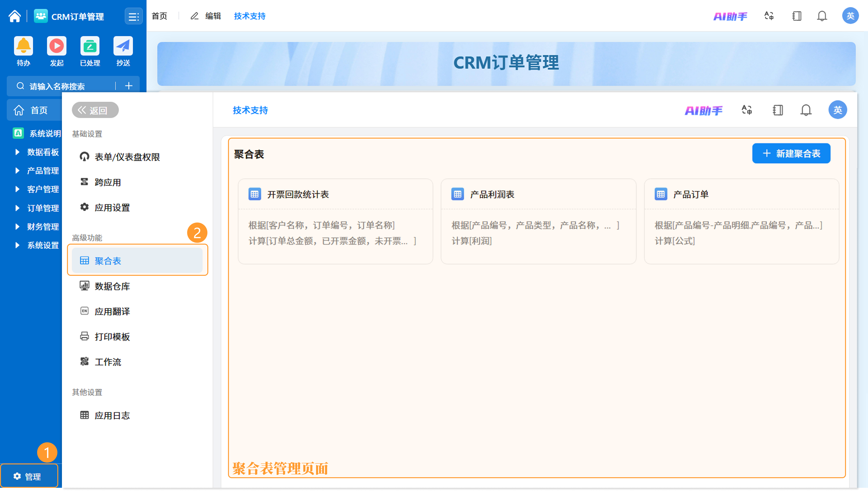Image resolution: width=868 pixels, height=491 pixels.
Task: Click 产品利润表 table icon
Action: 457,194
